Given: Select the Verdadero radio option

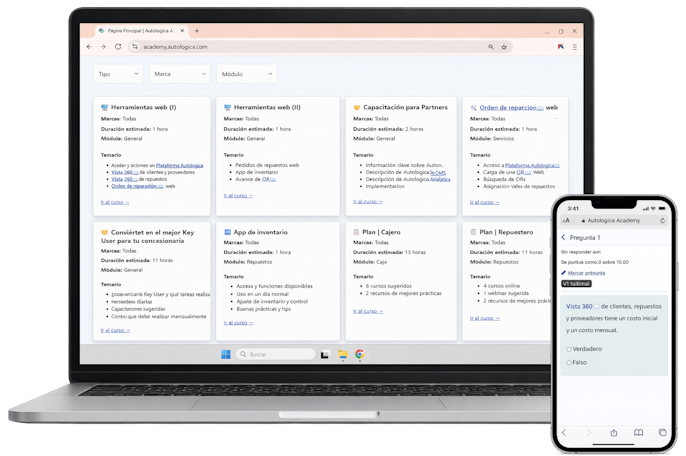Looking at the screenshot, I should coord(569,349).
